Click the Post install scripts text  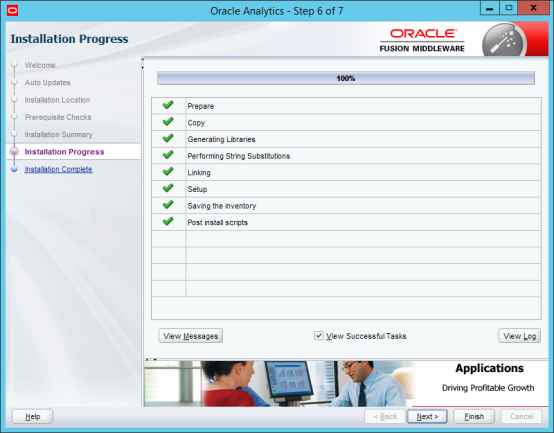[x=217, y=223]
